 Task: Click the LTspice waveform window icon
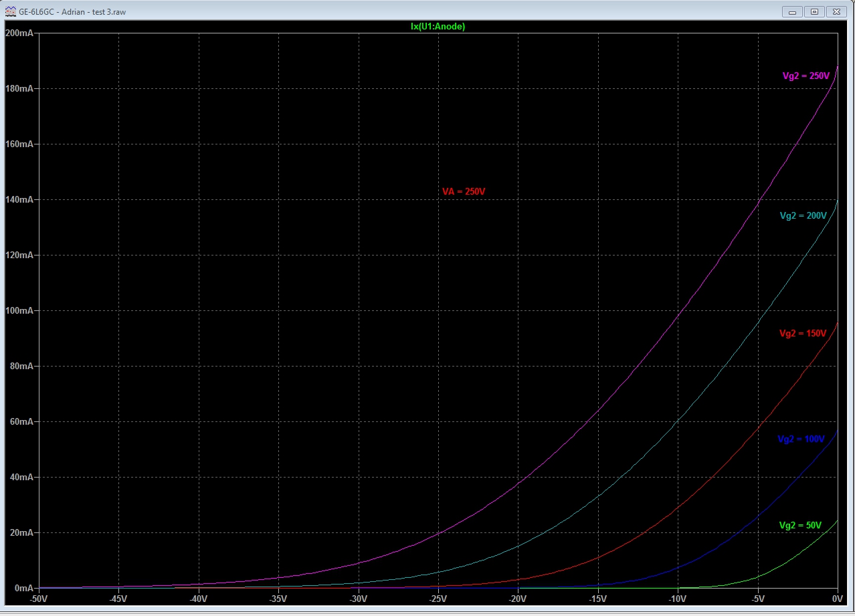pyautogui.click(x=10, y=11)
